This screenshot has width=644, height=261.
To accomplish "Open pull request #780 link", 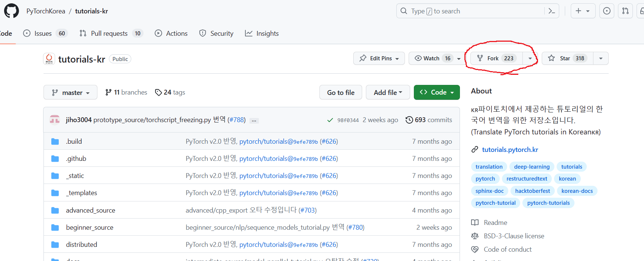I will click(x=355, y=227).
